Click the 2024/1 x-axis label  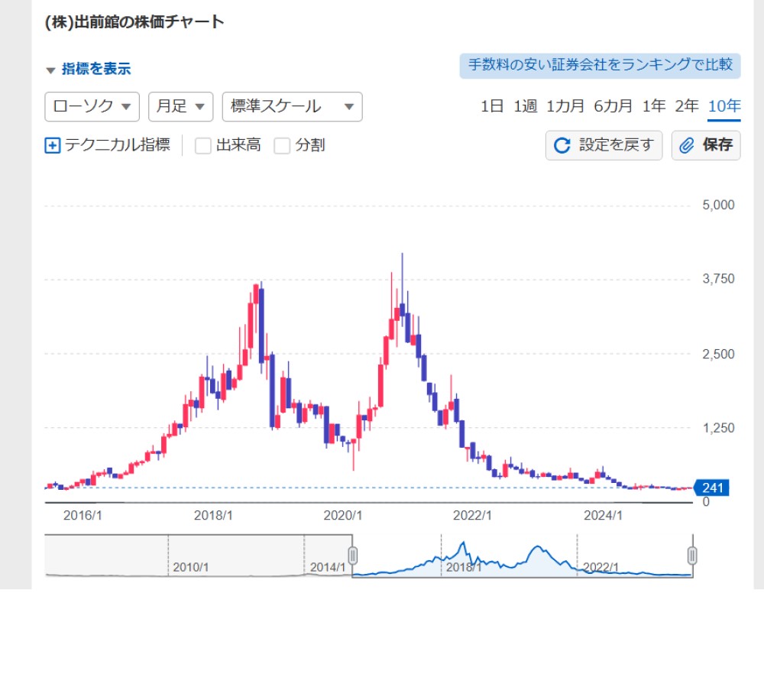(603, 515)
